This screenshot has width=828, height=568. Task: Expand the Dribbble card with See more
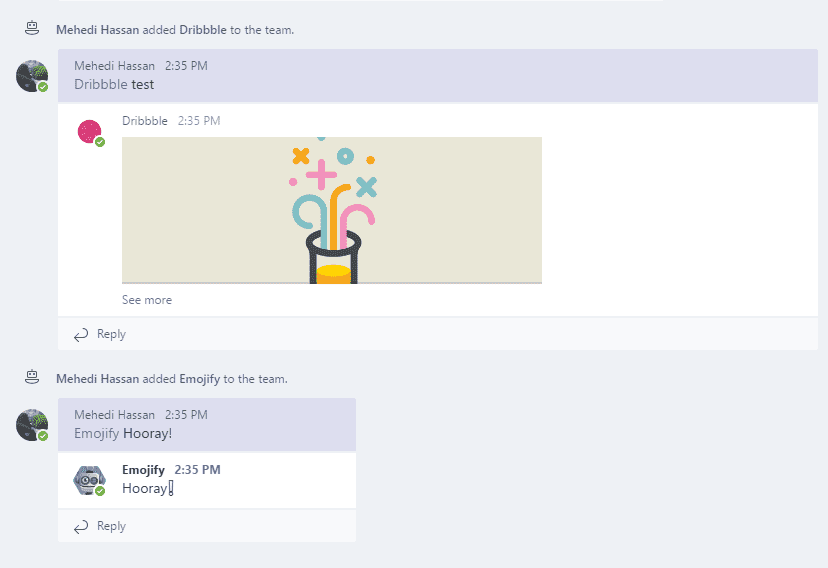(x=147, y=300)
